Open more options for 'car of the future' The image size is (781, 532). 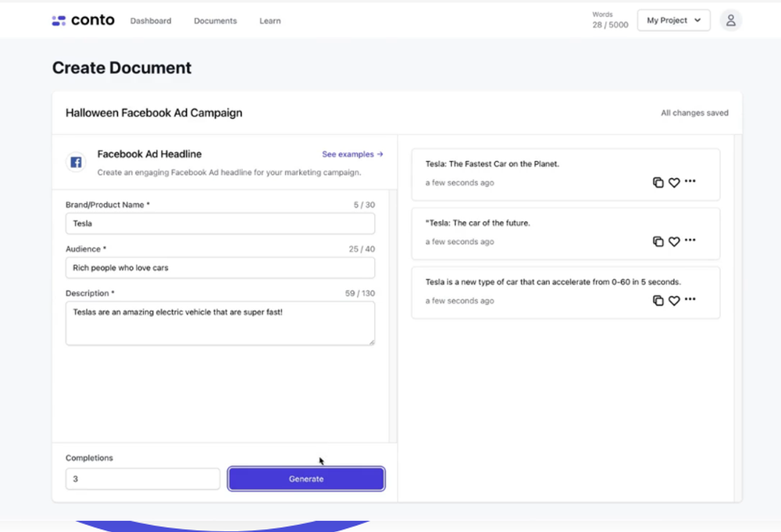click(x=690, y=240)
